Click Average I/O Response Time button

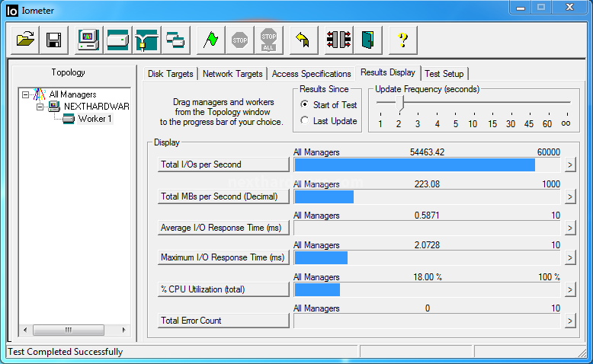coord(223,228)
